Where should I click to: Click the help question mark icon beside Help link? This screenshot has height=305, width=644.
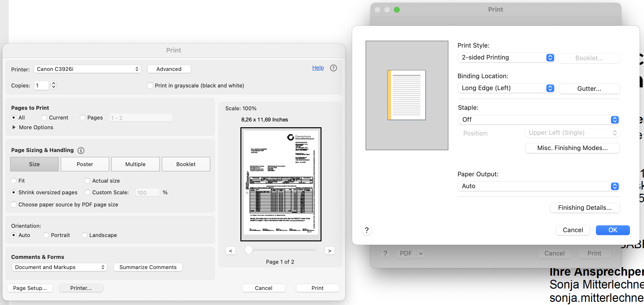click(333, 68)
